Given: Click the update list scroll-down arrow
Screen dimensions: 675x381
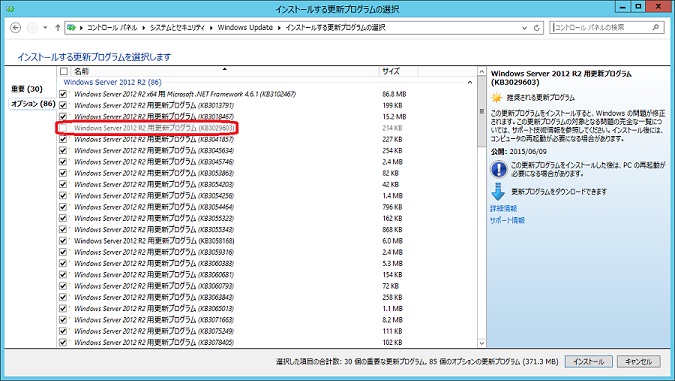Looking at the screenshot, I should pos(482,343).
